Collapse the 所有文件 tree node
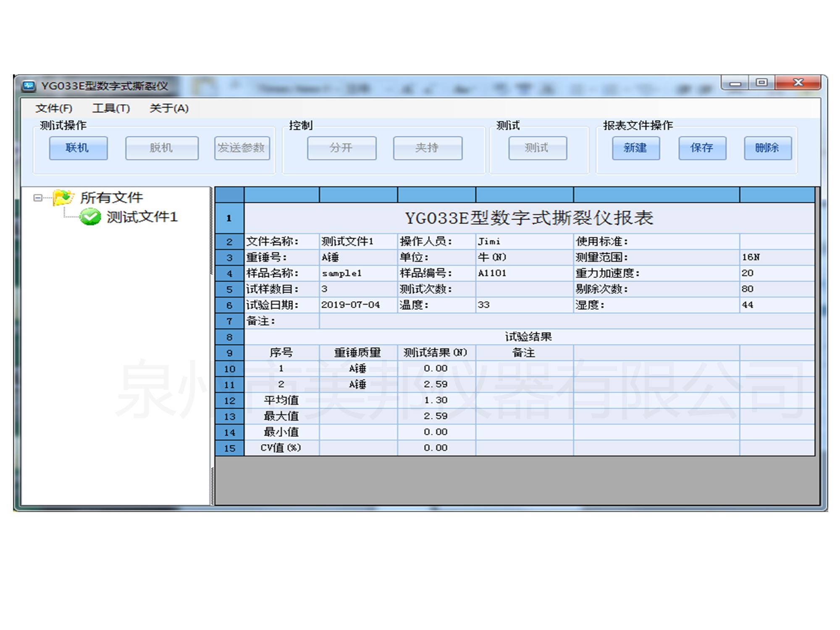 (38, 197)
